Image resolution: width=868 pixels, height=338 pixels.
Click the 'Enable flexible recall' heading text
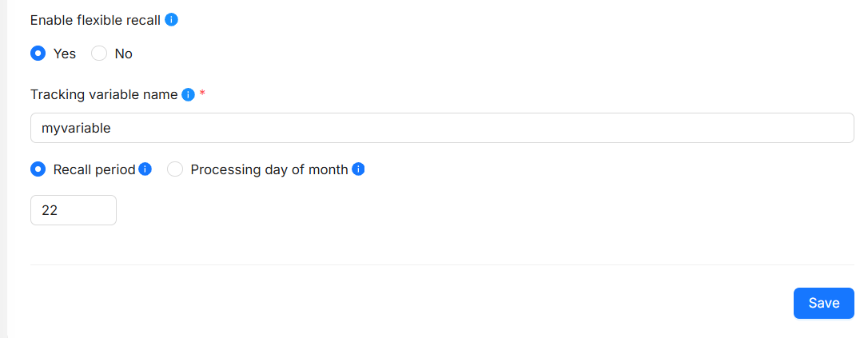tap(95, 19)
